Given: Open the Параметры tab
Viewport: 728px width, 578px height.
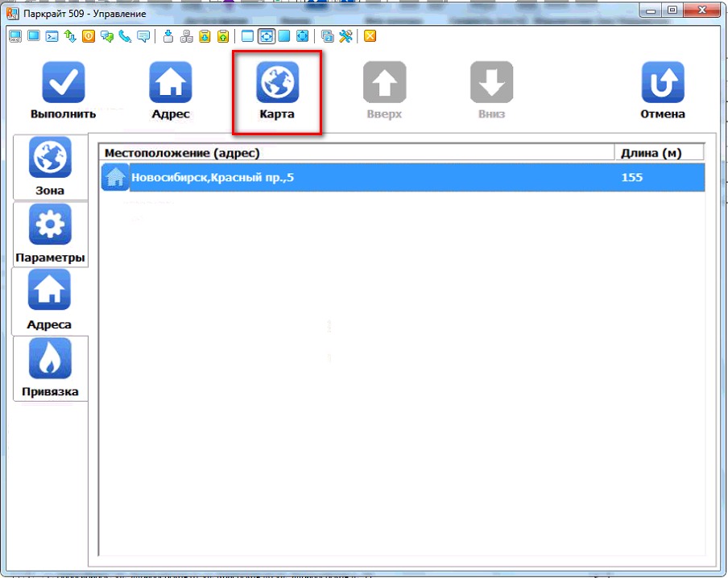Looking at the screenshot, I should [x=50, y=233].
